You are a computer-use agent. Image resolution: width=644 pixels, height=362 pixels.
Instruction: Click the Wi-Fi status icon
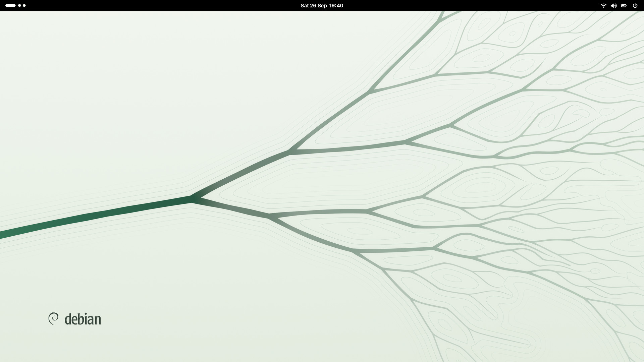pyautogui.click(x=603, y=5)
